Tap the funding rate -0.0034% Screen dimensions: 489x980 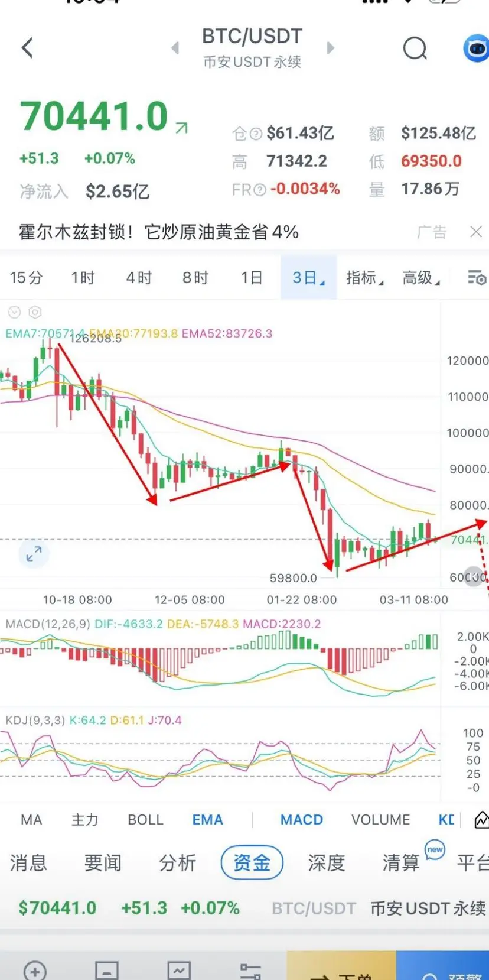click(305, 189)
